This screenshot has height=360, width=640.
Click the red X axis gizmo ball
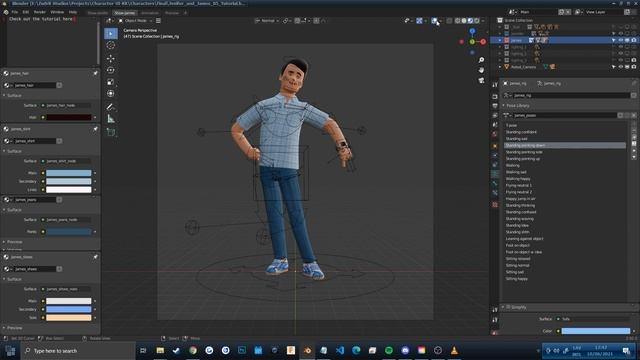(x=483, y=42)
